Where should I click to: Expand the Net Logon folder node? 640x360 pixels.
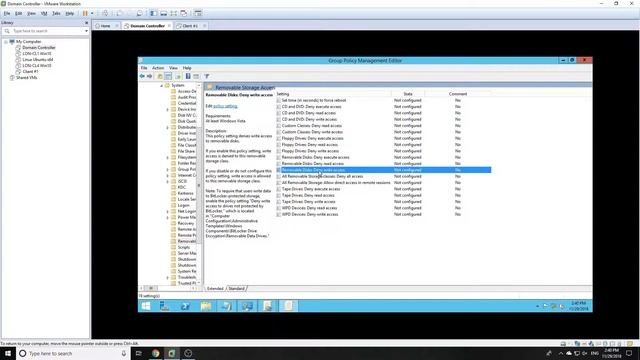click(x=167, y=211)
